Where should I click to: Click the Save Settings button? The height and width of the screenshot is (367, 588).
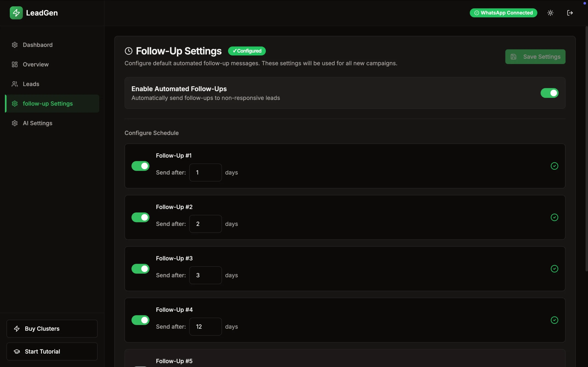click(x=535, y=57)
